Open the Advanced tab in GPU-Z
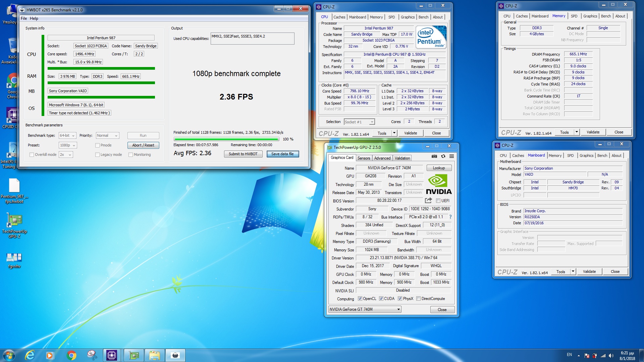The image size is (644, 362). coord(382,158)
